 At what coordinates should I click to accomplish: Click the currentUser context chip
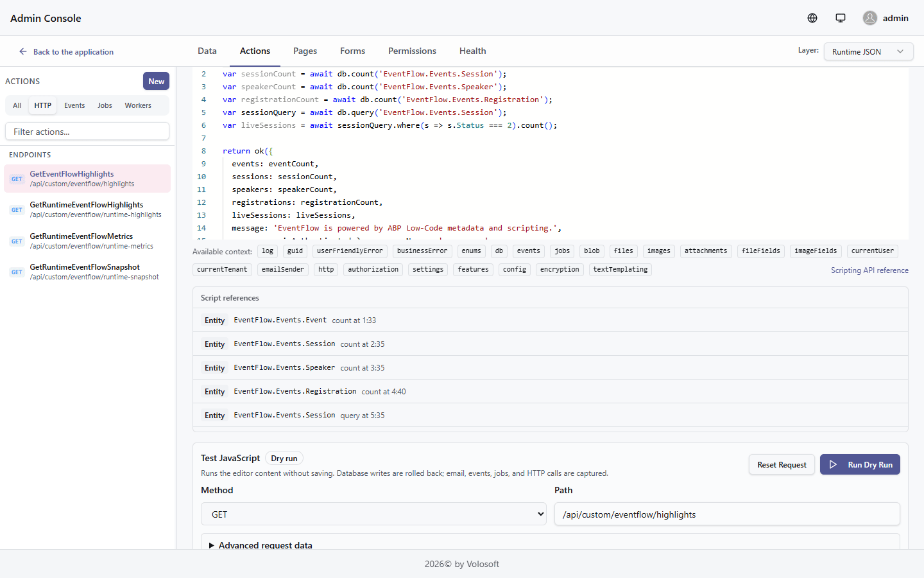coord(873,251)
